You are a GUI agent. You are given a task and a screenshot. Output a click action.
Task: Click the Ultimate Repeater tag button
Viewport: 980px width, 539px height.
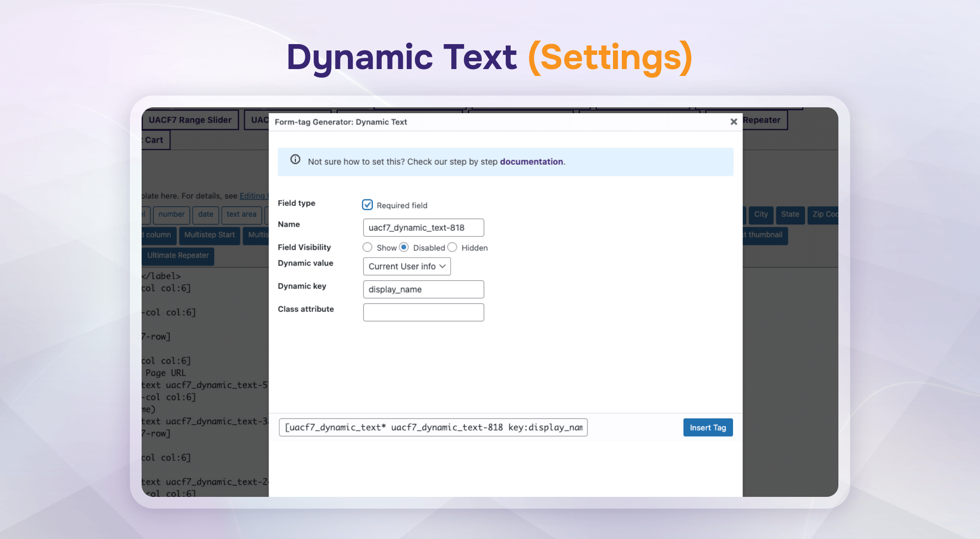coord(178,256)
